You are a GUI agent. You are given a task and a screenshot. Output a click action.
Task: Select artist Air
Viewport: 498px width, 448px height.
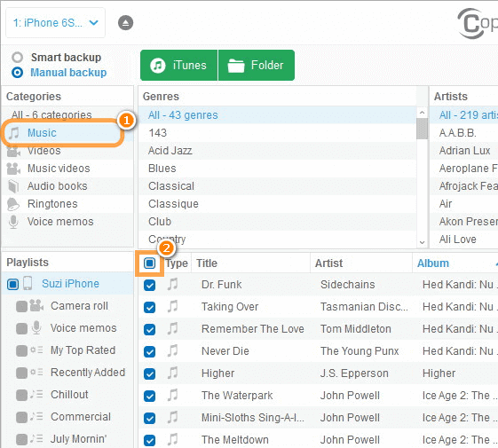[x=446, y=204]
